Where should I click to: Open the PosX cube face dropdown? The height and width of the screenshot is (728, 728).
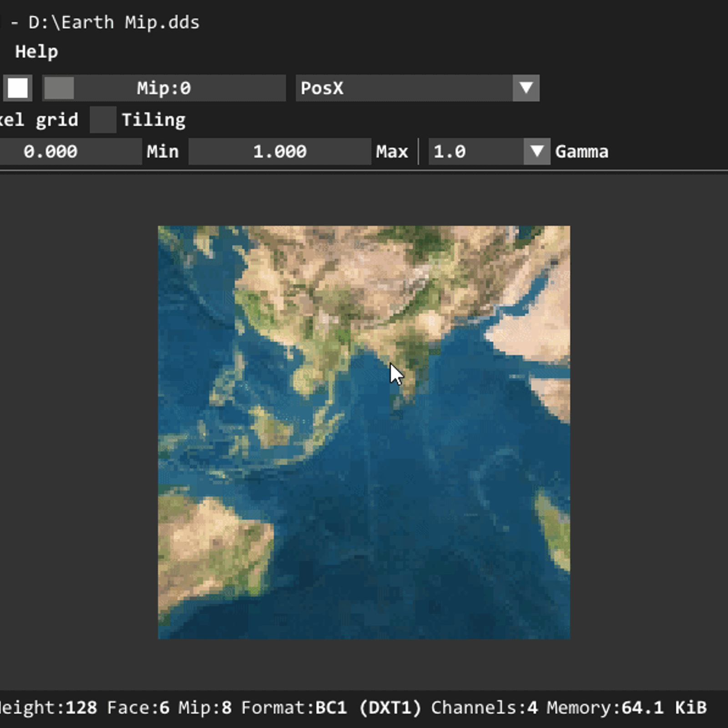[x=404, y=88]
